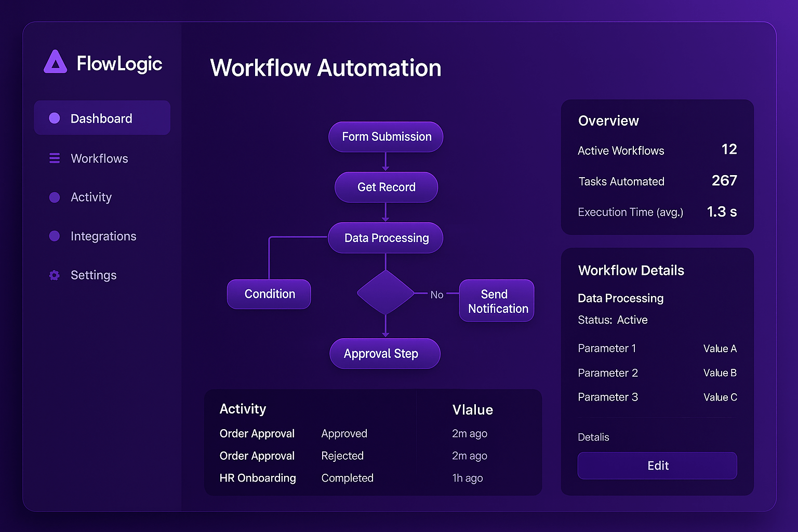Click the Activity dot icon

(55, 197)
